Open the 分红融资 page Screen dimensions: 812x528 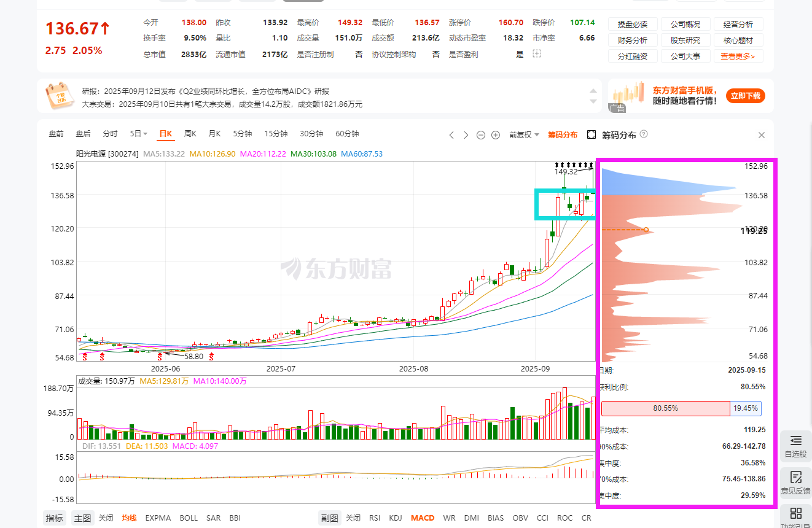633,56
